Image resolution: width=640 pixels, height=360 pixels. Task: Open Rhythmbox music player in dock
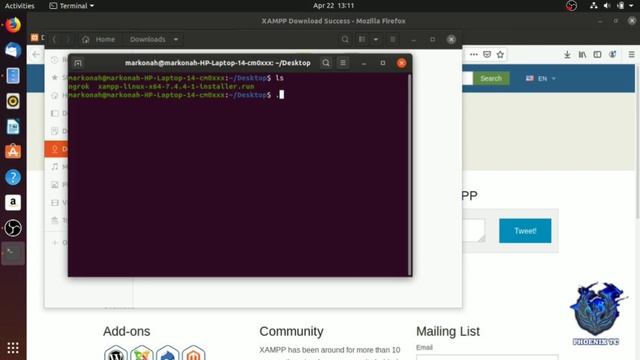[13, 101]
